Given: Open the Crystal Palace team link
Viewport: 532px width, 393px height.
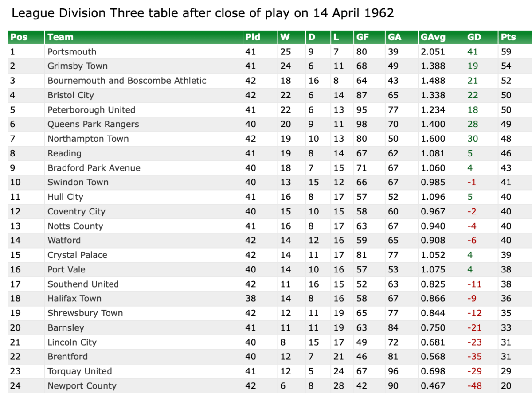Looking at the screenshot, I should tap(77, 255).
